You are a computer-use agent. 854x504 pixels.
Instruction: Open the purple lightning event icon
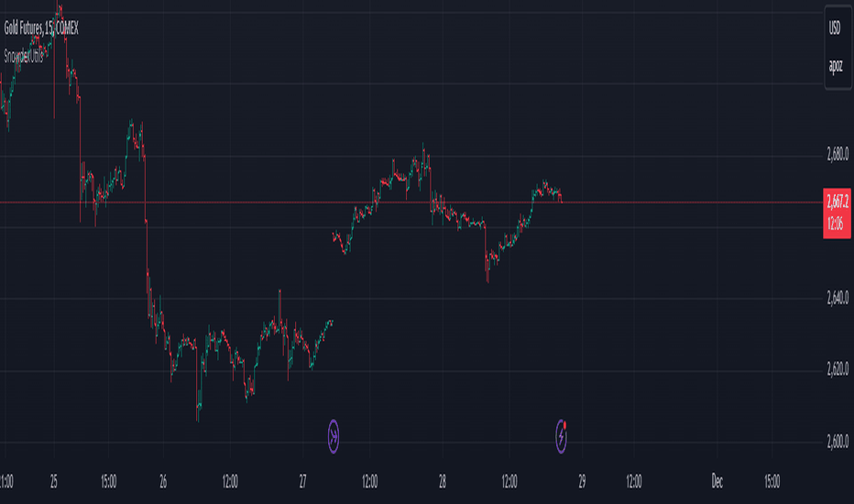(x=561, y=436)
